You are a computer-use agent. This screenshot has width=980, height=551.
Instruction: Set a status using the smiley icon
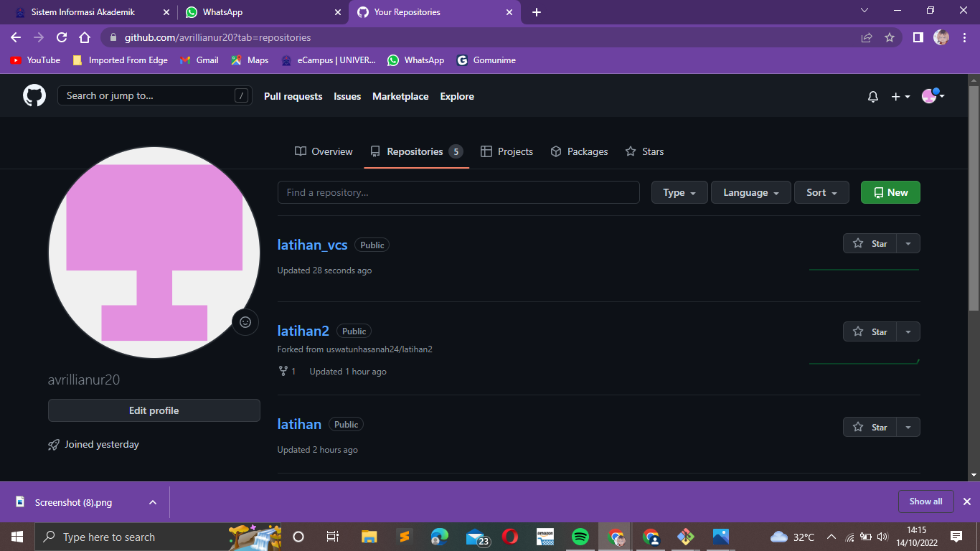pos(245,322)
